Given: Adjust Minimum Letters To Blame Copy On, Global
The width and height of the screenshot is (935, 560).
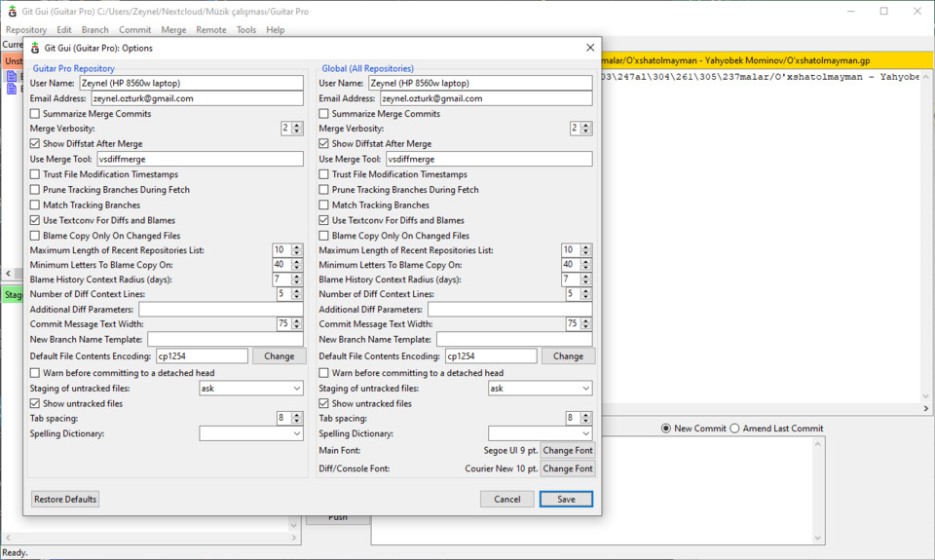Looking at the screenshot, I should click(x=577, y=265).
